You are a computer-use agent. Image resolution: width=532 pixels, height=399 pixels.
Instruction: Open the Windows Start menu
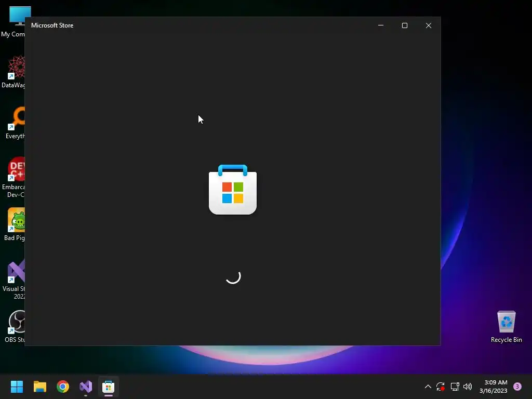point(17,387)
